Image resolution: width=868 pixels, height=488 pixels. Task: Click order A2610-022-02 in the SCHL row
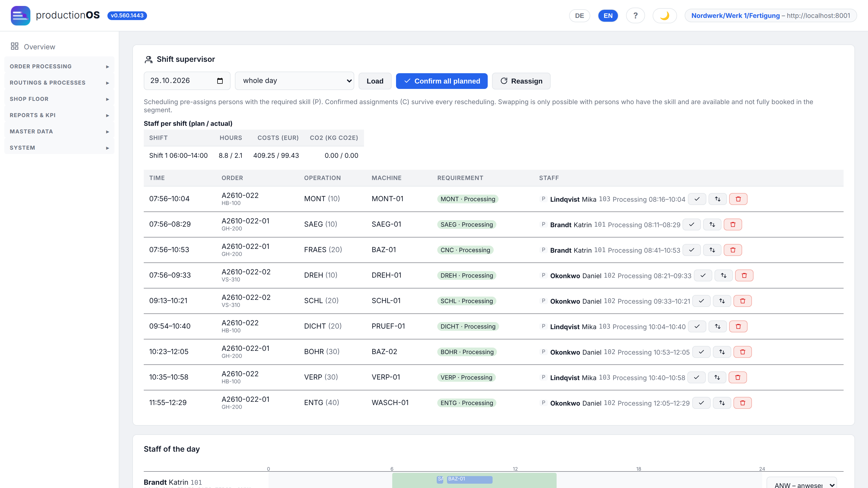pyautogui.click(x=246, y=297)
